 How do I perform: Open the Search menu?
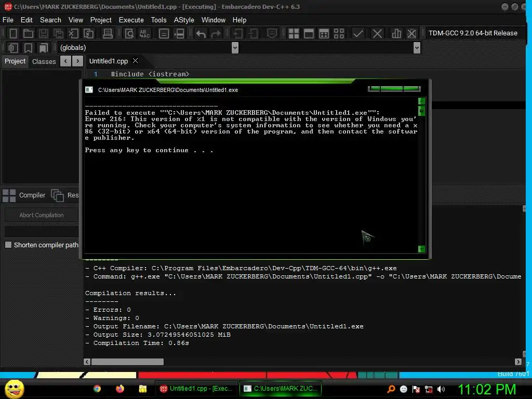(x=50, y=20)
